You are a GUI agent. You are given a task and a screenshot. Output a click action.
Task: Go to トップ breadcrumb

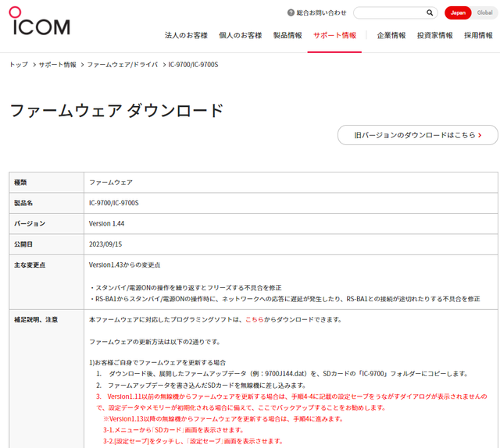pyautogui.click(x=19, y=65)
